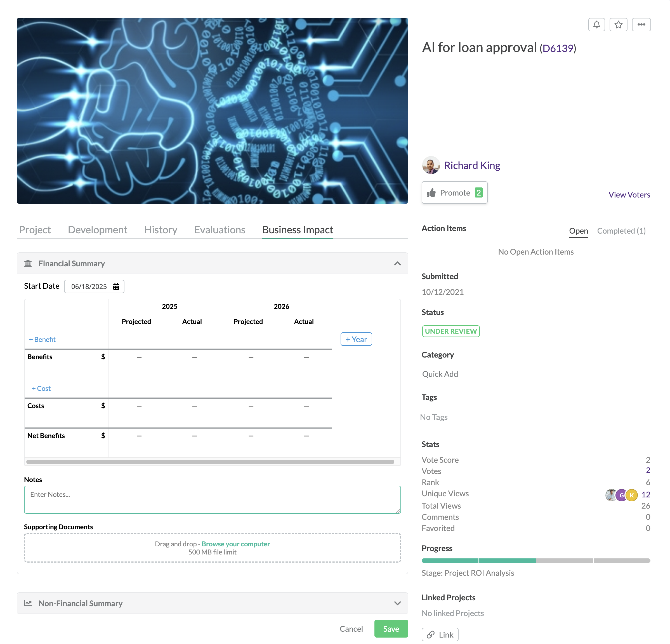
Task: Click the Non-Financial Summary chart icon
Action: 28,603
